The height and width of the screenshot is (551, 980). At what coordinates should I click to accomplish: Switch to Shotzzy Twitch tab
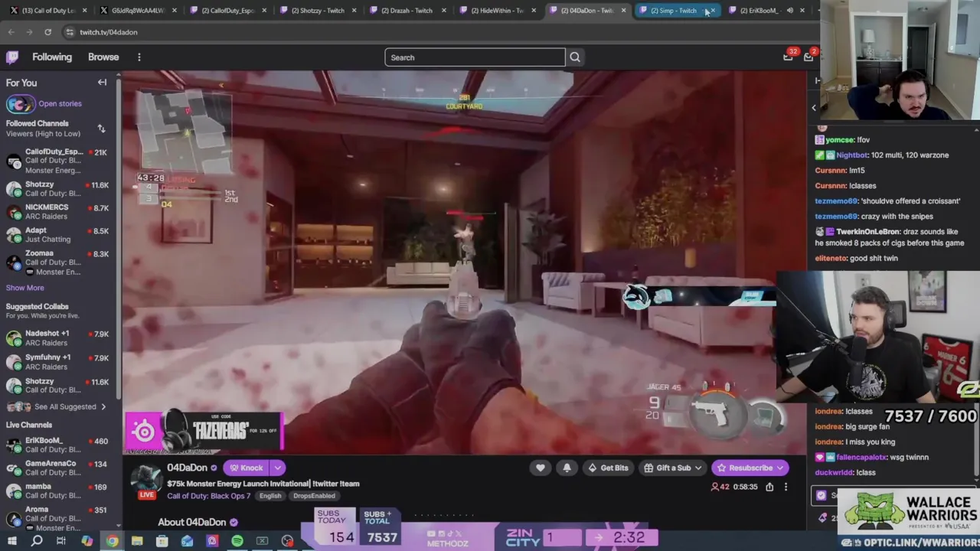[x=318, y=11]
